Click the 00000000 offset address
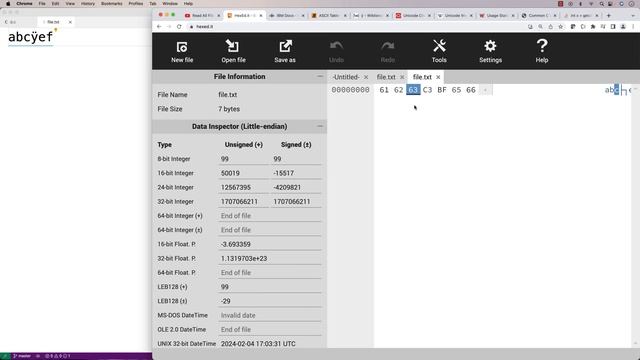 click(350, 90)
